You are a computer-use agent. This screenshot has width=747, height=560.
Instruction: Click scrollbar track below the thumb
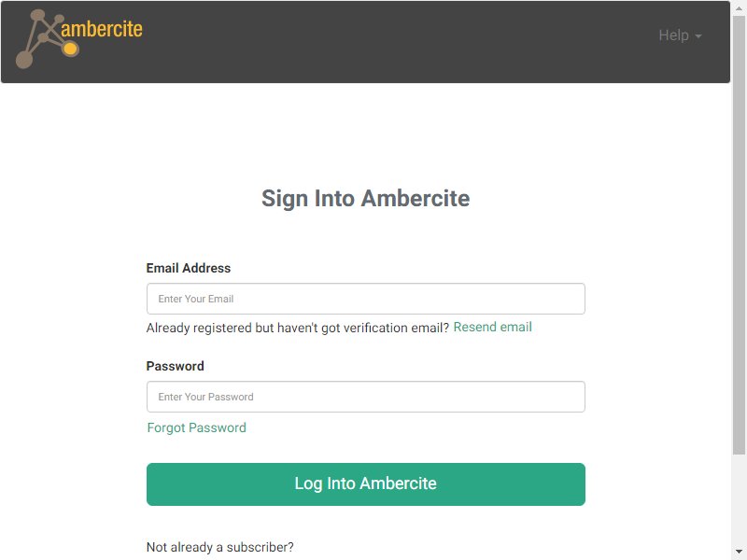point(739,499)
